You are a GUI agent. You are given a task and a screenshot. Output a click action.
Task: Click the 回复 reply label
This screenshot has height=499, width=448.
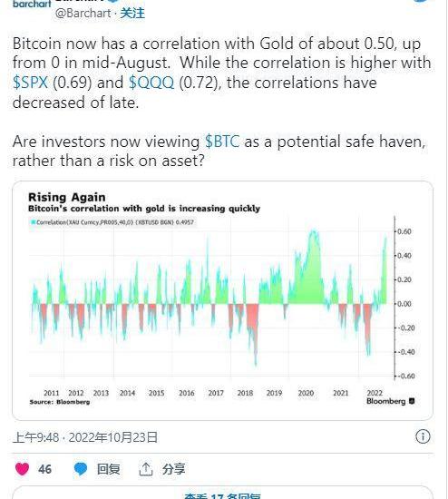click(109, 469)
